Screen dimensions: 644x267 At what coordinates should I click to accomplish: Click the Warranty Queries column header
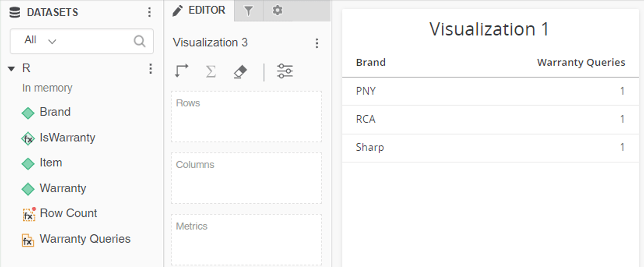(x=581, y=62)
